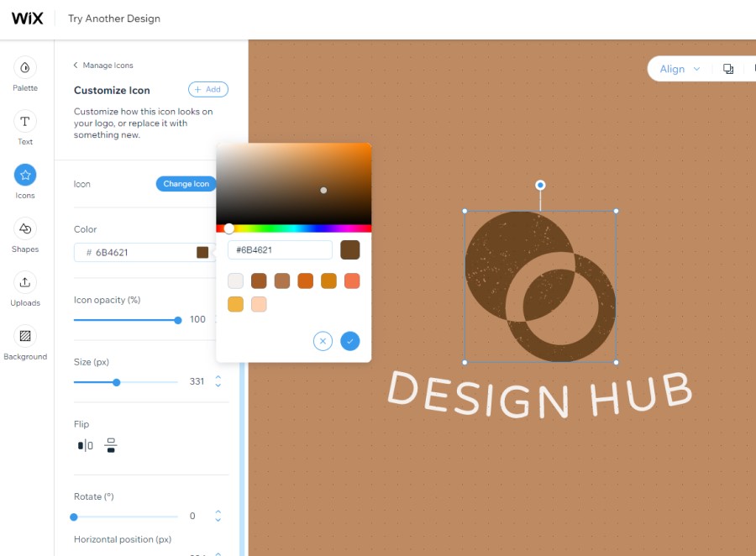Flip the icon horizontally
The image size is (756, 556).
click(86, 445)
